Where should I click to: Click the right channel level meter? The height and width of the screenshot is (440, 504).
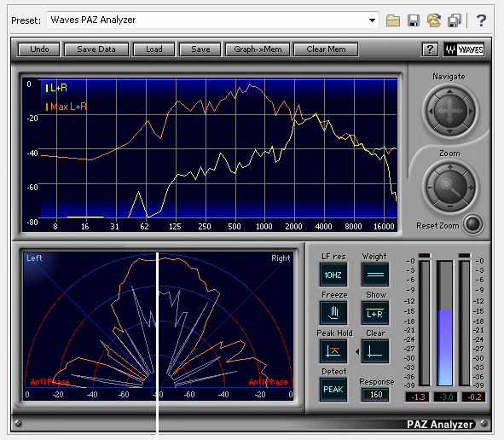(x=465, y=323)
